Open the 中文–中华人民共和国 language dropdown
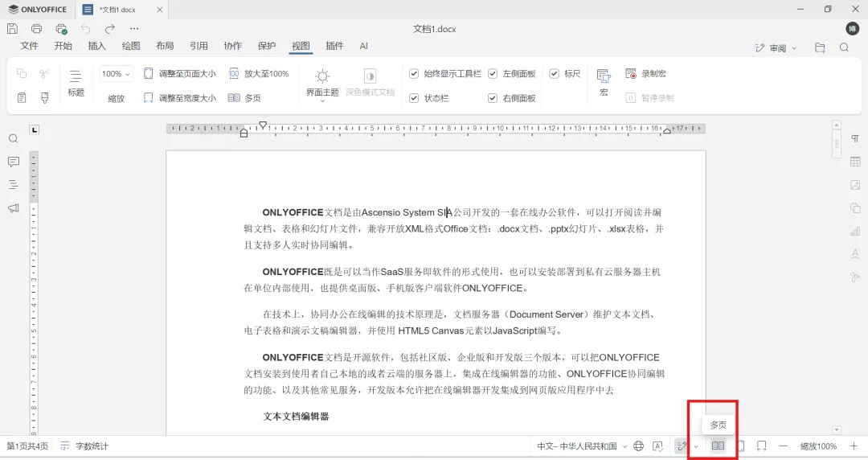Image resolution: width=868 pixels, height=460 pixels. point(582,446)
